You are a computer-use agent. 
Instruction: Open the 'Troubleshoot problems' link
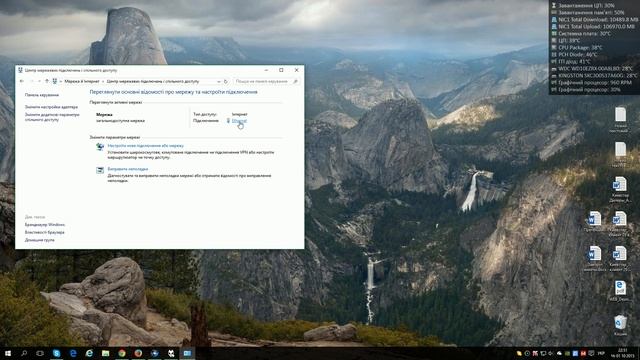coord(128,169)
